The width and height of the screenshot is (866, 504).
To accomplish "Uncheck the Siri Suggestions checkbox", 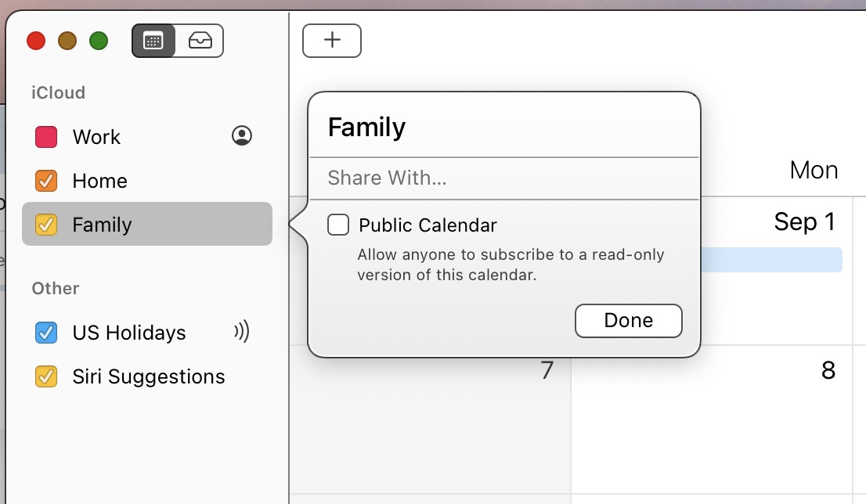I will 46,376.
